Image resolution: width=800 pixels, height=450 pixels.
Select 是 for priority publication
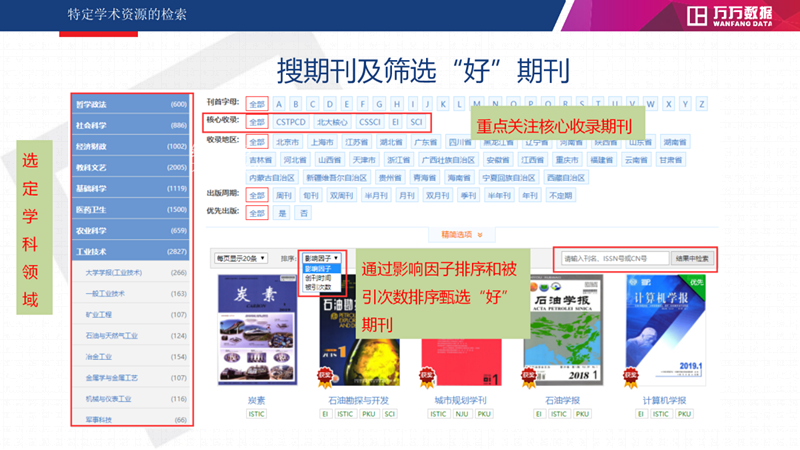point(282,213)
